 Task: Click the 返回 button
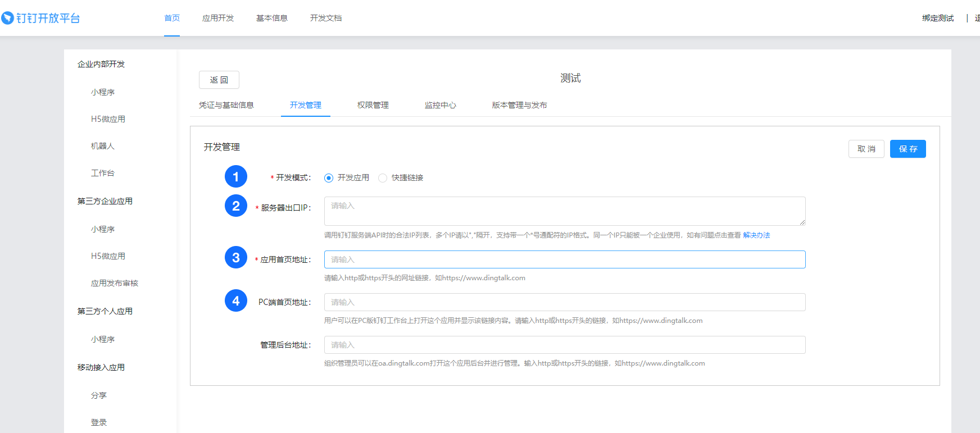click(219, 80)
